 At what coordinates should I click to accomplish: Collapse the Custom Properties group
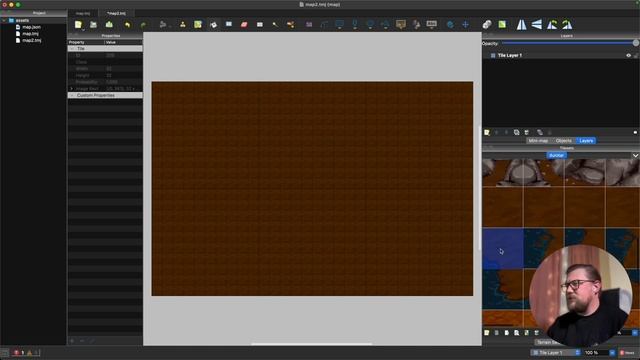72,96
